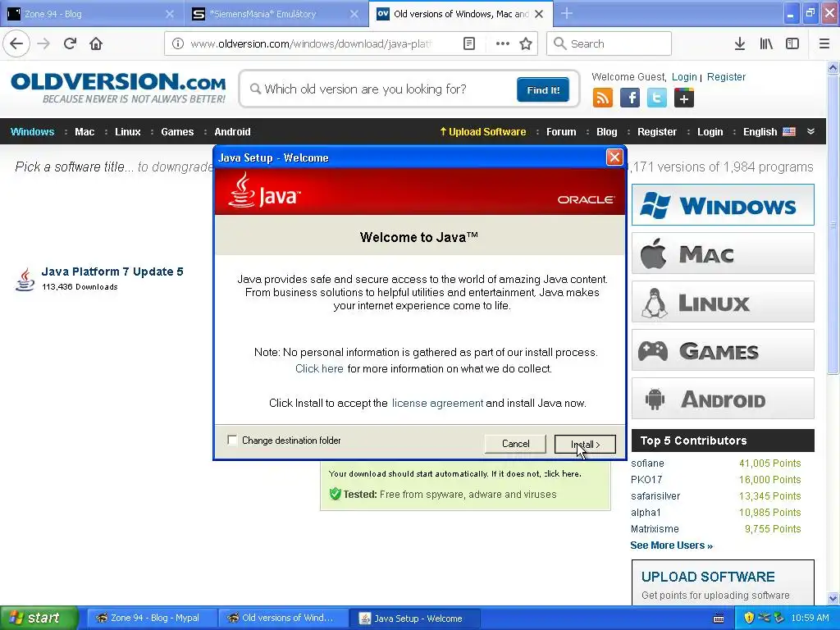Viewport: 840px width, 630px height.
Task: Click the Login link near Welcome Guest
Action: point(684,76)
